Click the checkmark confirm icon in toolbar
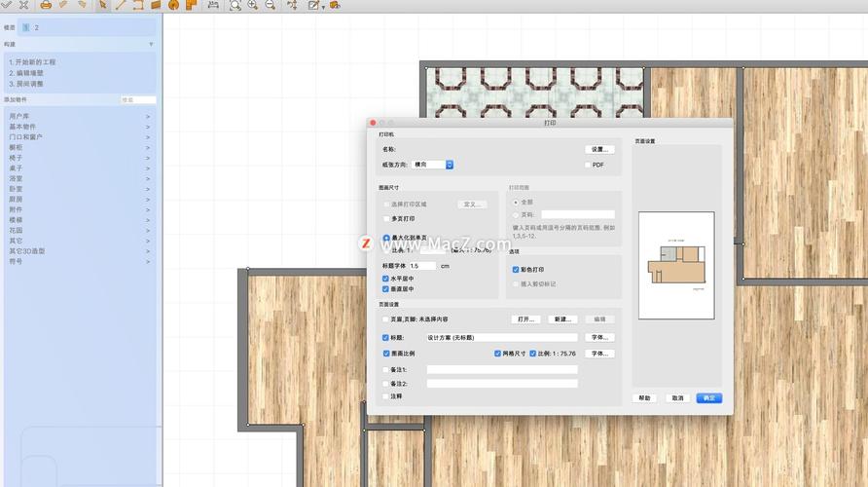Viewport: 868px width, 487px height. coord(6,5)
